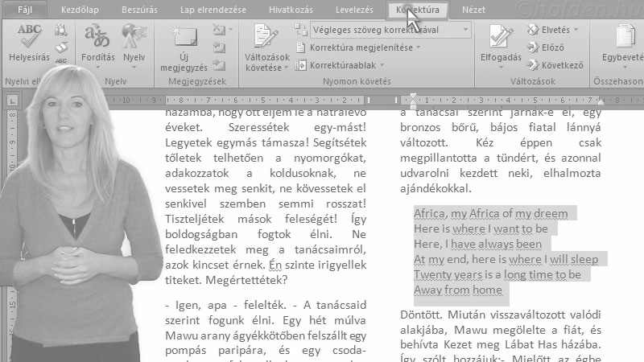This screenshot has width=644, height=362.
Task: Open the Thesaurus book icon
Action: pyautogui.click(x=61, y=47)
